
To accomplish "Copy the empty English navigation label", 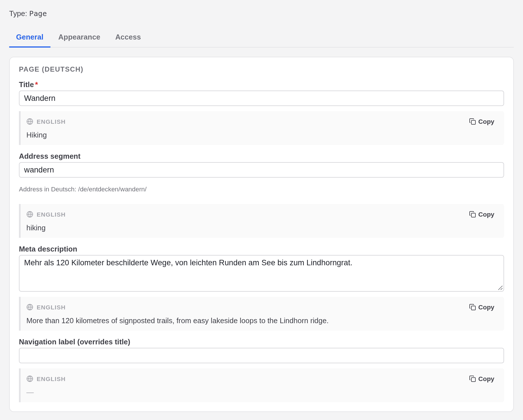I will 482,379.
